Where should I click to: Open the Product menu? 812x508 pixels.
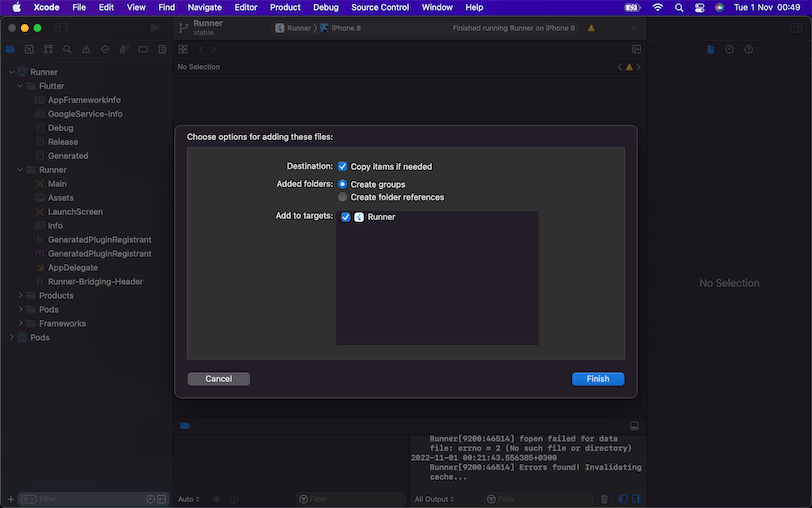[x=285, y=7]
